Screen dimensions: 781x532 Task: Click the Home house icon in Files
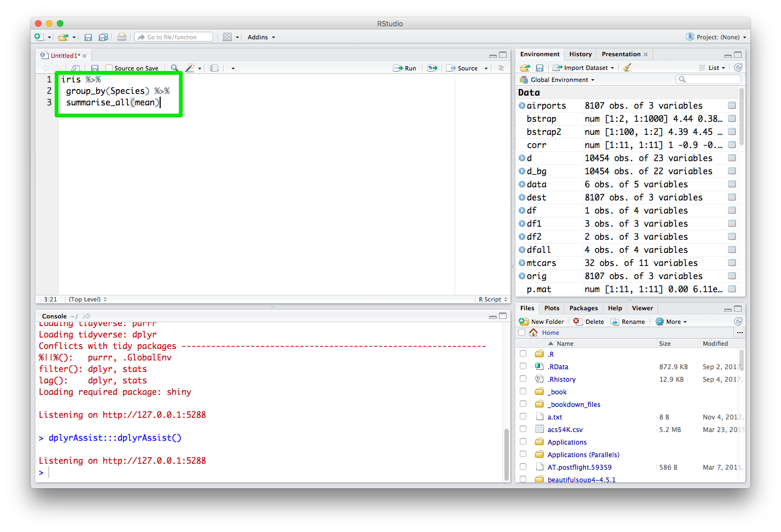(x=533, y=333)
